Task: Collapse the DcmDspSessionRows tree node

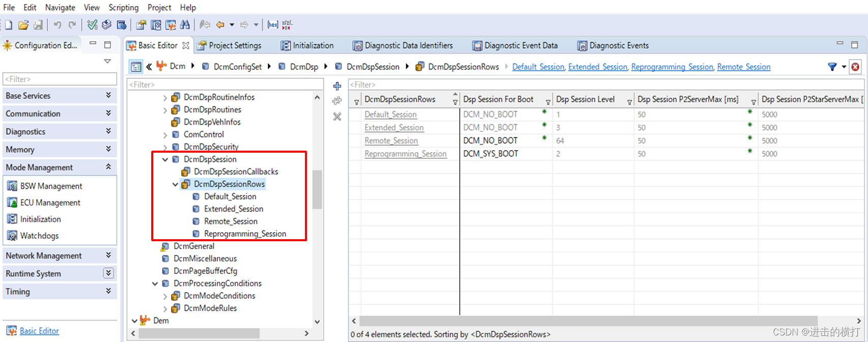Action: coord(175,184)
